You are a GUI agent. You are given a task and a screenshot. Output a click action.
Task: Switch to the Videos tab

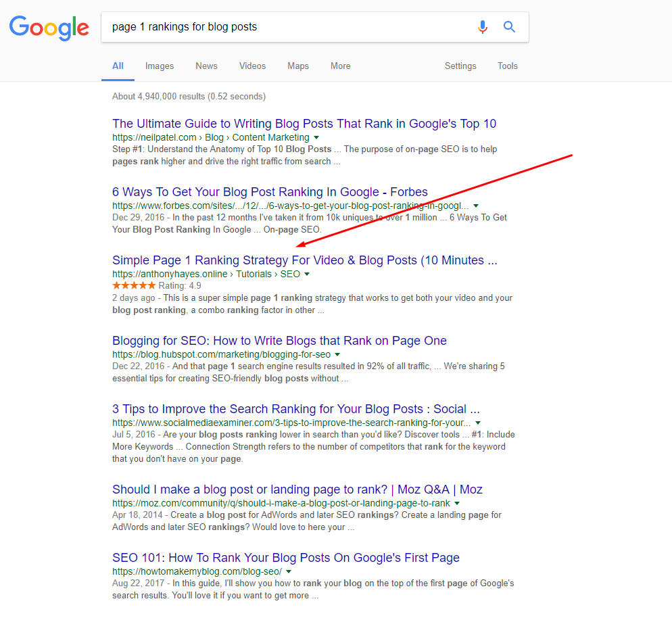tap(252, 66)
